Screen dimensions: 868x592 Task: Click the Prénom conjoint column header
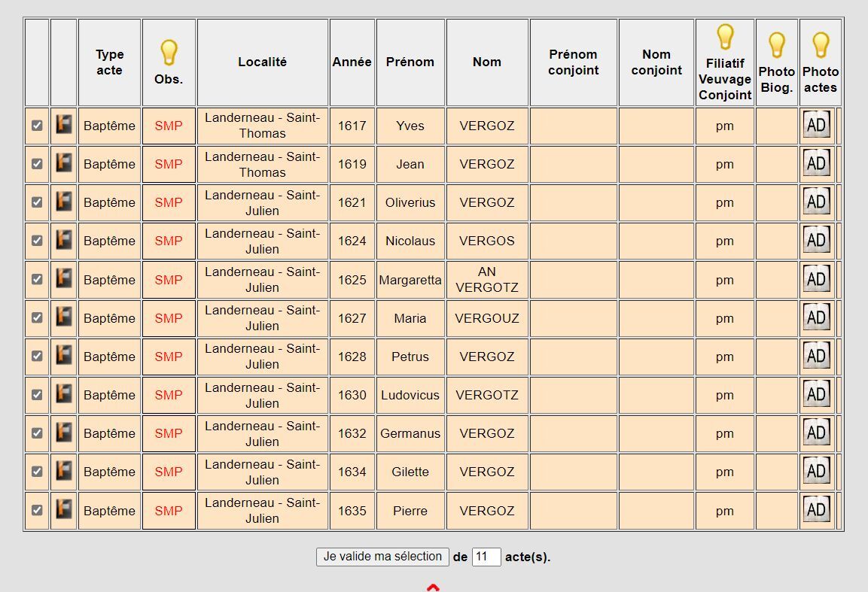[x=574, y=62]
